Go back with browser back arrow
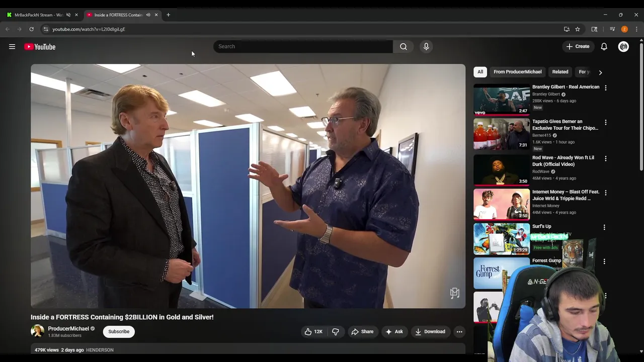This screenshot has width=644, height=362. pos(8,29)
